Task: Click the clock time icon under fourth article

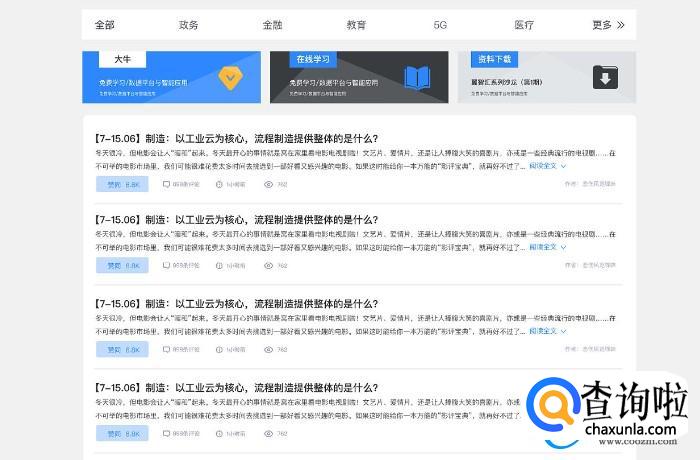Action: (219, 434)
